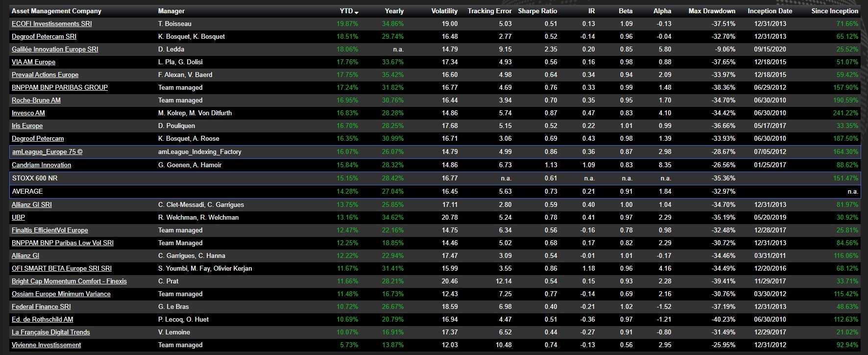Image resolution: width=868 pixels, height=355 pixels.
Task: Click the IR column header
Action: pyautogui.click(x=592, y=11)
